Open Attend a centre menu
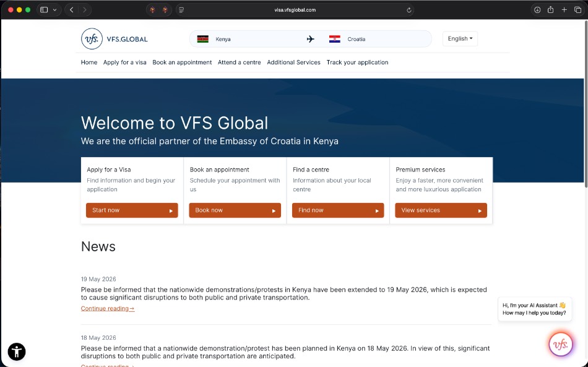The height and width of the screenshot is (367, 588). pos(240,63)
